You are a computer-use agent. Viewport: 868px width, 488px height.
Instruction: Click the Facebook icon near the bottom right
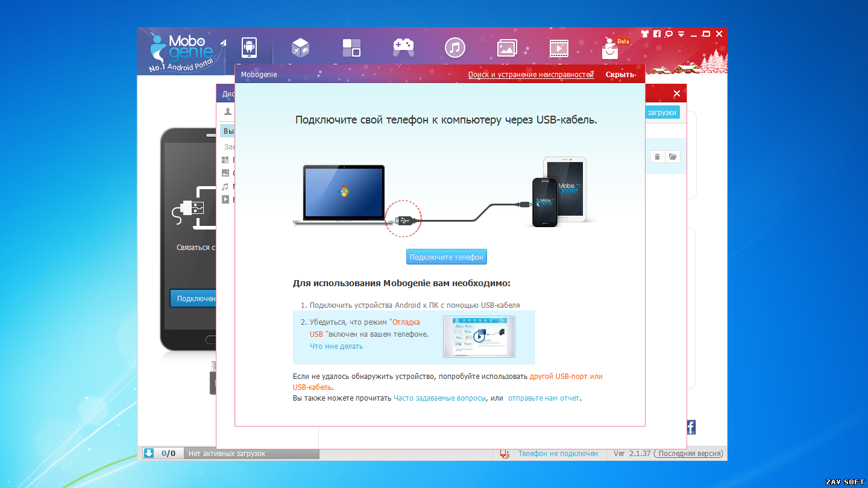click(x=691, y=427)
